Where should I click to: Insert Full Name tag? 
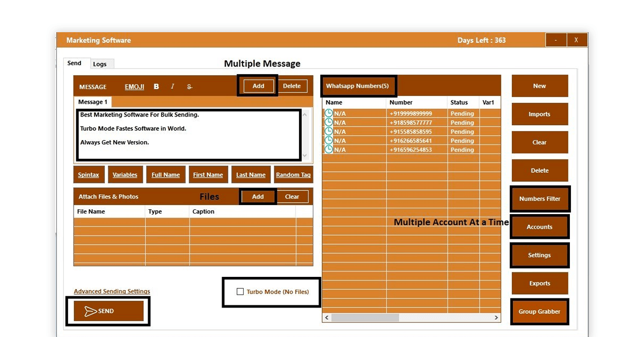[166, 174]
